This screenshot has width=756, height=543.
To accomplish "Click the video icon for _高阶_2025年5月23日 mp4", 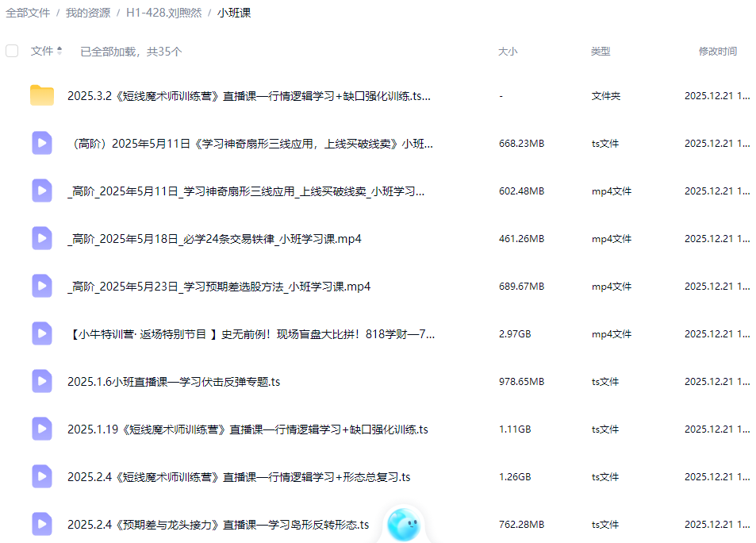I will (41, 286).
